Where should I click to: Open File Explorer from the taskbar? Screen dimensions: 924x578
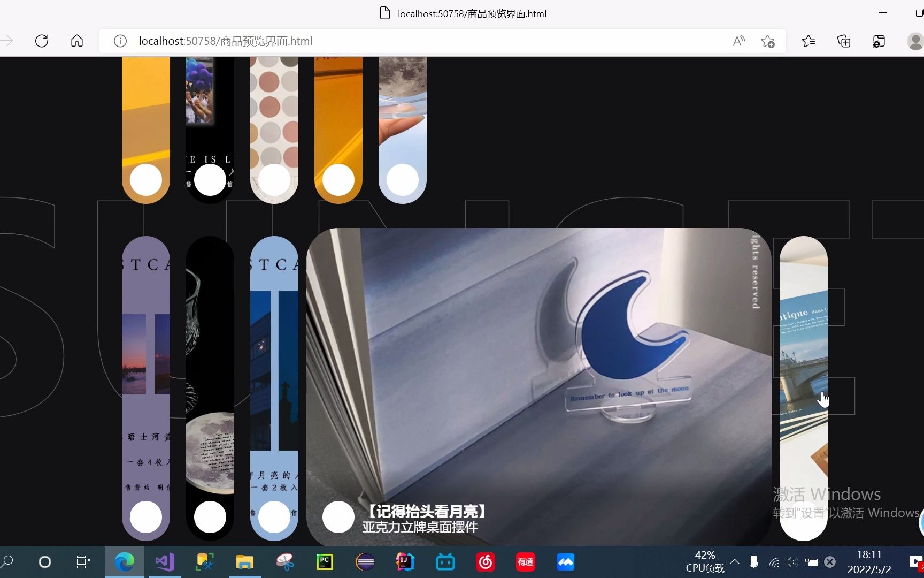244,562
